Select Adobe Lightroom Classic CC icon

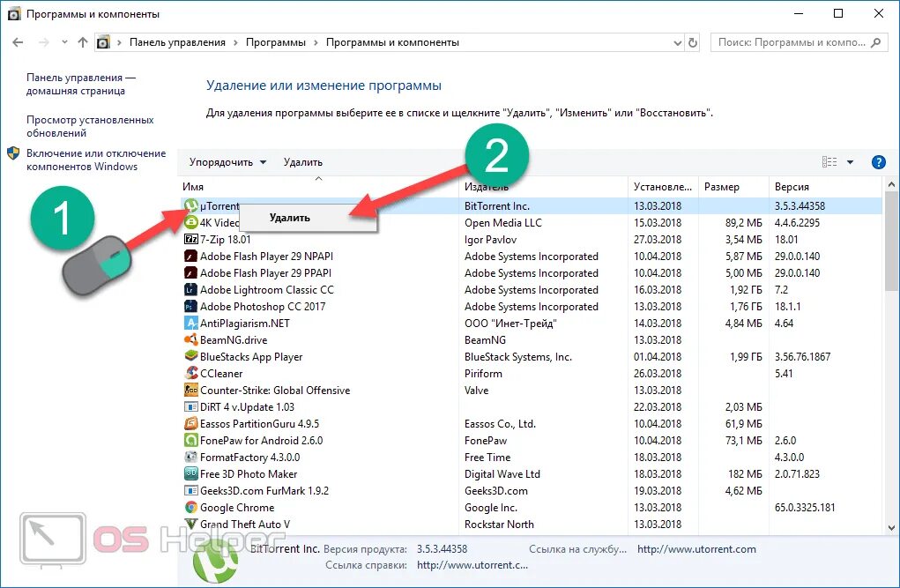190,289
